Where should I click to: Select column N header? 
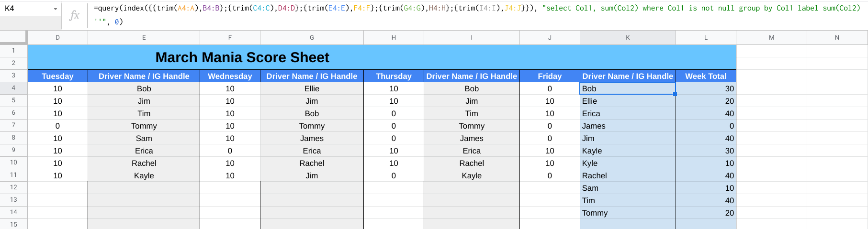pos(837,37)
